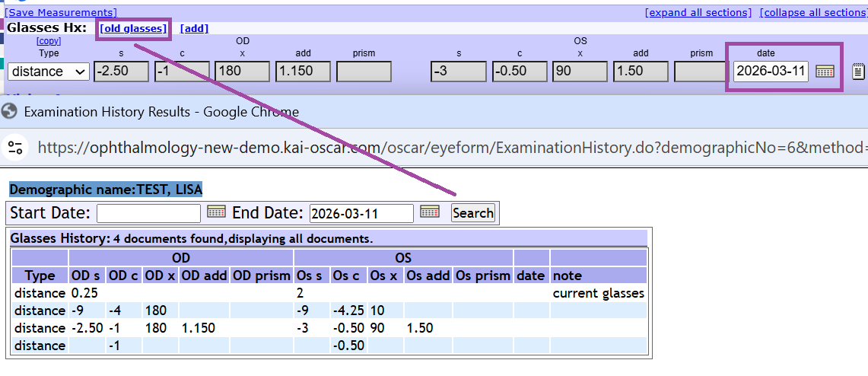Image resolution: width=868 pixels, height=376 pixels.
Task: Click the empty Start Date field
Action: [x=148, y=213]
